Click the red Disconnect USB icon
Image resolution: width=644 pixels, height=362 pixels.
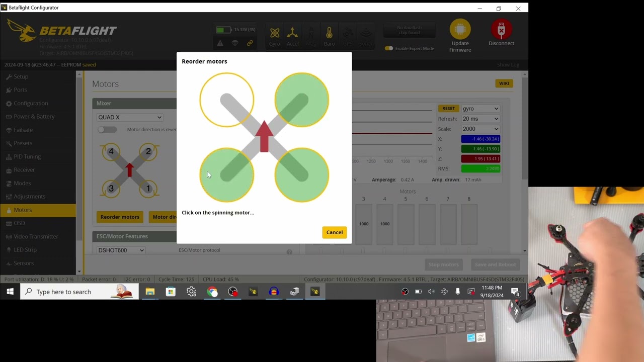coord(501,29)
